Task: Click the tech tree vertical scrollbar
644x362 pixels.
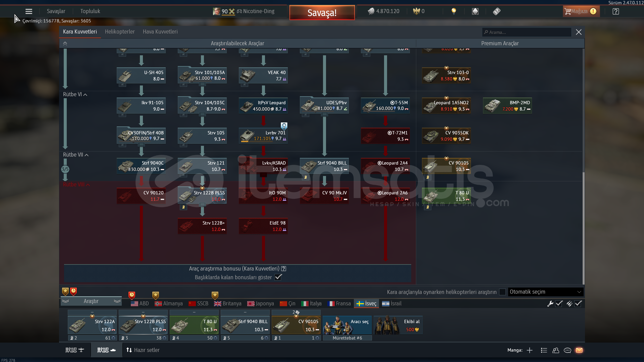Action: 583,228
